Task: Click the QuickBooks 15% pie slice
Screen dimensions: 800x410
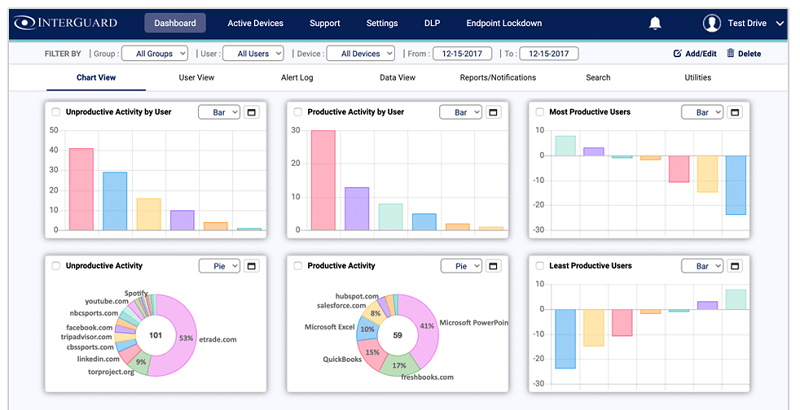Action: (371, 353)
